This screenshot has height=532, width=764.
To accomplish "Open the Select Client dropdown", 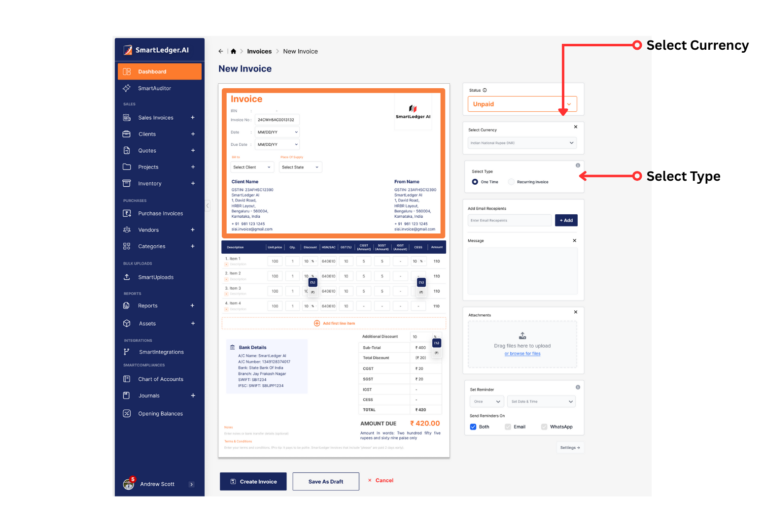I will pyautogui.click(x=252, y=167).
